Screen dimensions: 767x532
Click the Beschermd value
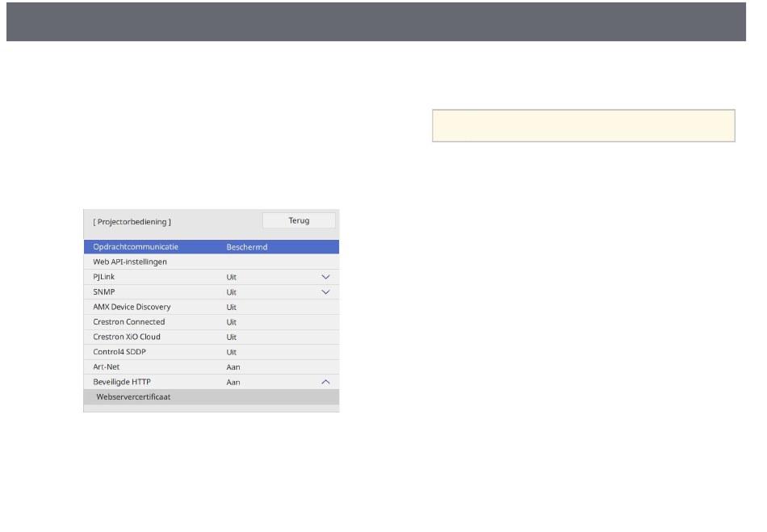(x=246, y=247)
